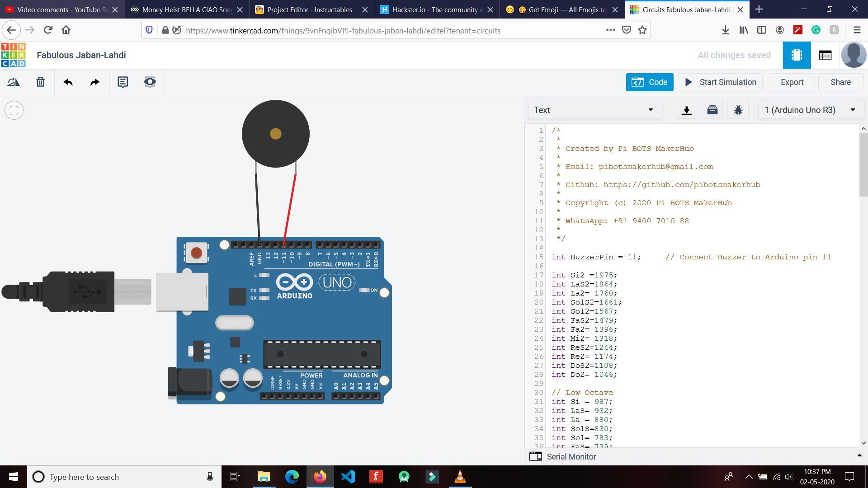This screenshot has height=488, width=868.
Task: Click the 3D components view icon
Action: [x=797, y=55]
